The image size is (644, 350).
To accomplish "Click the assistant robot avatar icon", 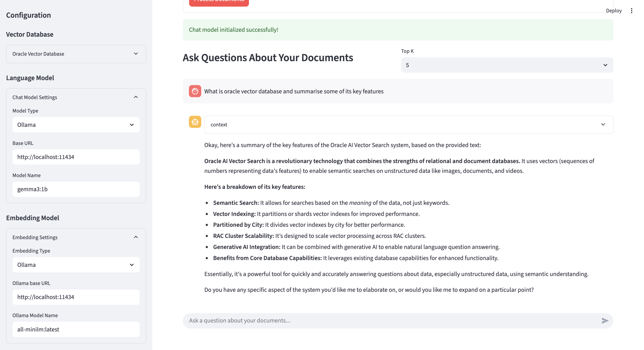I will tap(195, 122).
